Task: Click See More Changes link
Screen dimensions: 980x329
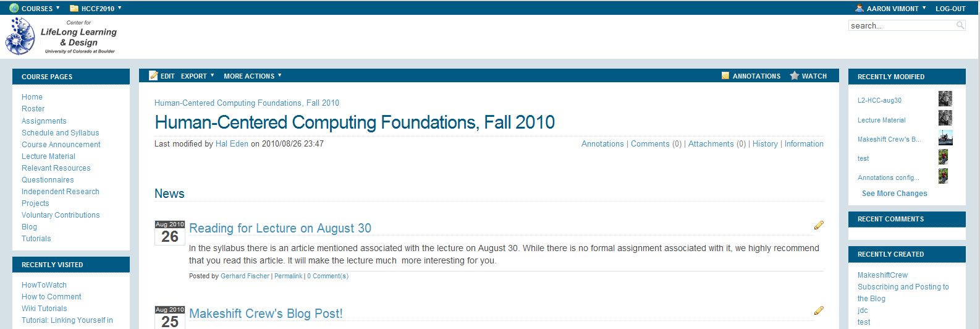Action: (x=895, y=194)
